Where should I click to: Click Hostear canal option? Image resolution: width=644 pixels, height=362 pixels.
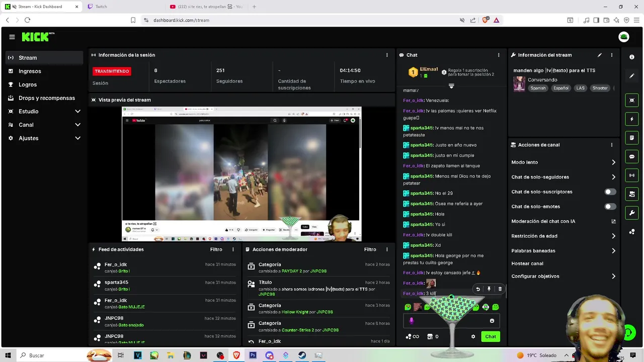[527, 263]
